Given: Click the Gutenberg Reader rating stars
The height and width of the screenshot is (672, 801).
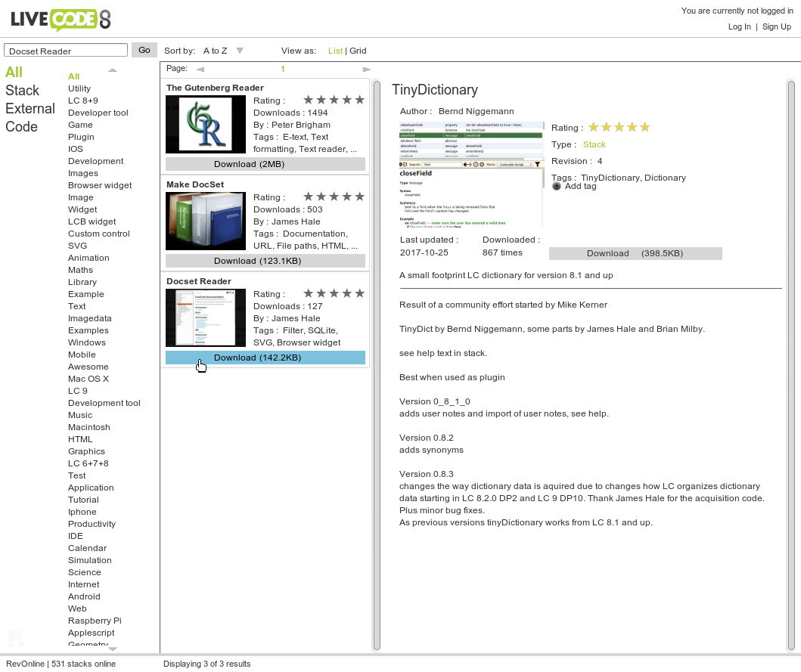Looking at the screenshot, I should click(334, 100).
